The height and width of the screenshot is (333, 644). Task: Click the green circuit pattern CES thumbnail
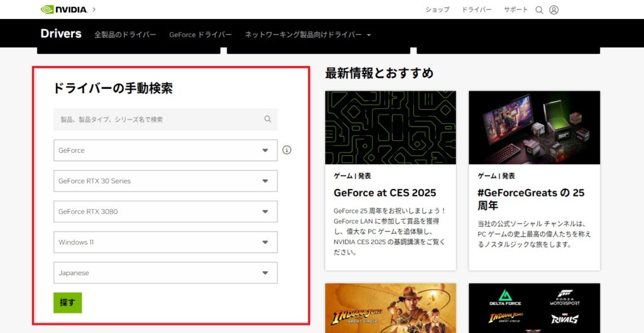(x=391, y=127)
